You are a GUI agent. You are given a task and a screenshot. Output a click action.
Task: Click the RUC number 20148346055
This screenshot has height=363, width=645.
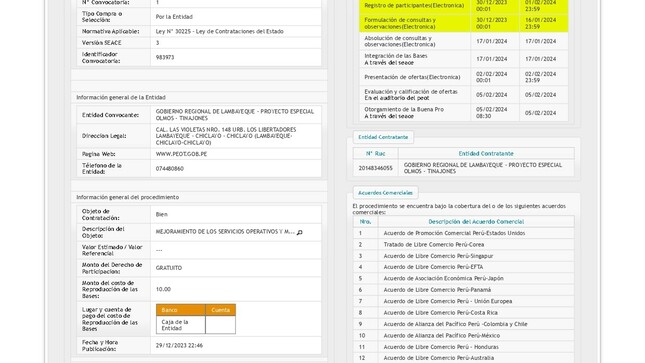point(376,168)
